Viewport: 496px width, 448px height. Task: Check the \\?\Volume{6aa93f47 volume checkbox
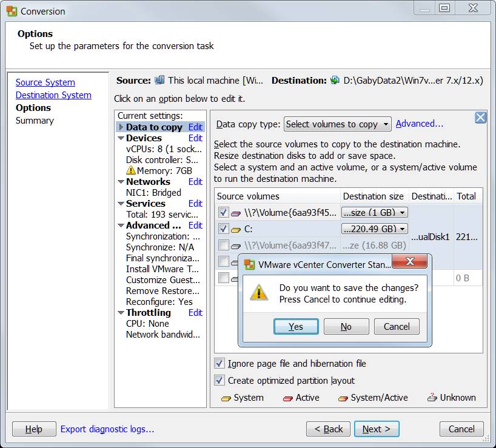click(224, 245)
